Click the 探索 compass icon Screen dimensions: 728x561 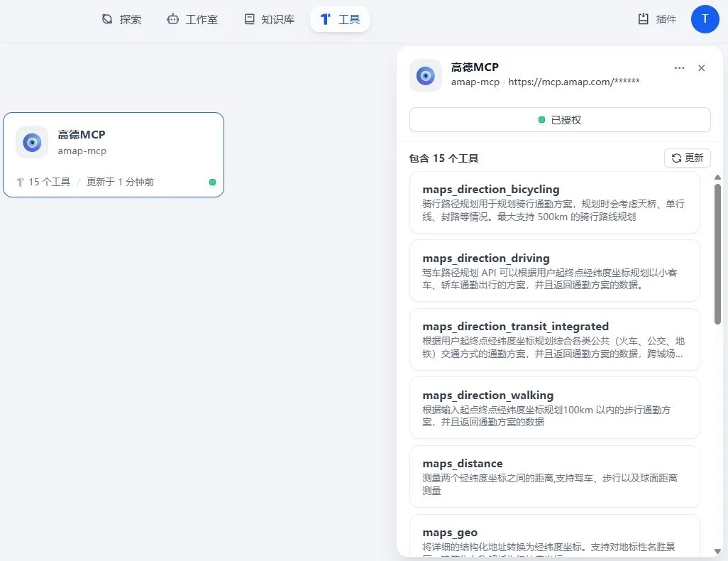pyautogui.click(x=107, y=19)
